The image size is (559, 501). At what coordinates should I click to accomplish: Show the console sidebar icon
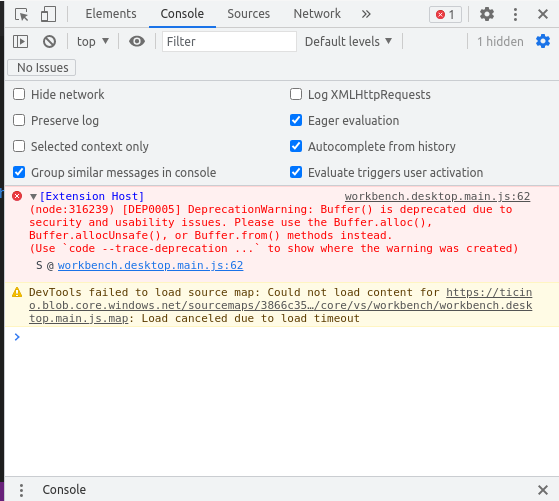(20, 42)
